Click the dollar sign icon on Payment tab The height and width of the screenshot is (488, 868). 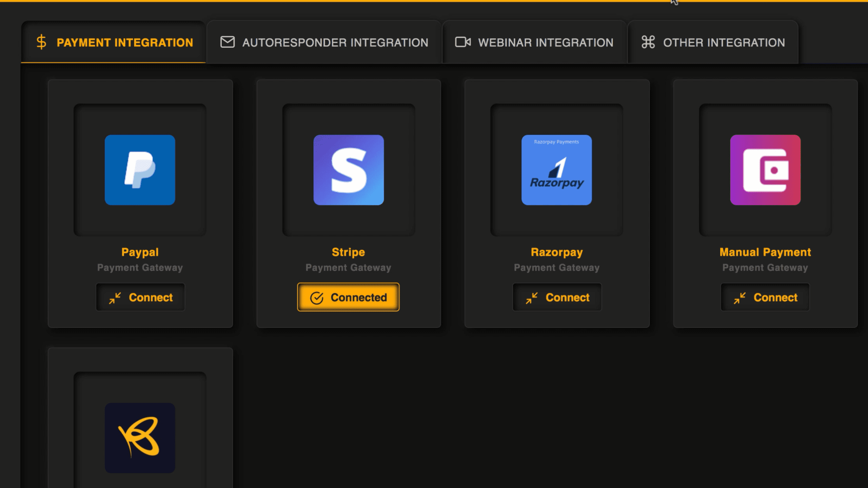tap(41, 42)
